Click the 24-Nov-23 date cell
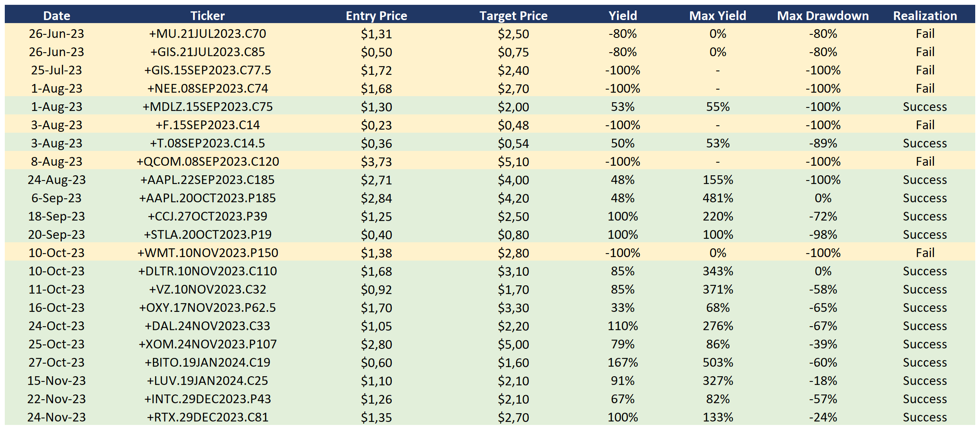The height and width of the screenshot is (431, 980). pos(57,418)
